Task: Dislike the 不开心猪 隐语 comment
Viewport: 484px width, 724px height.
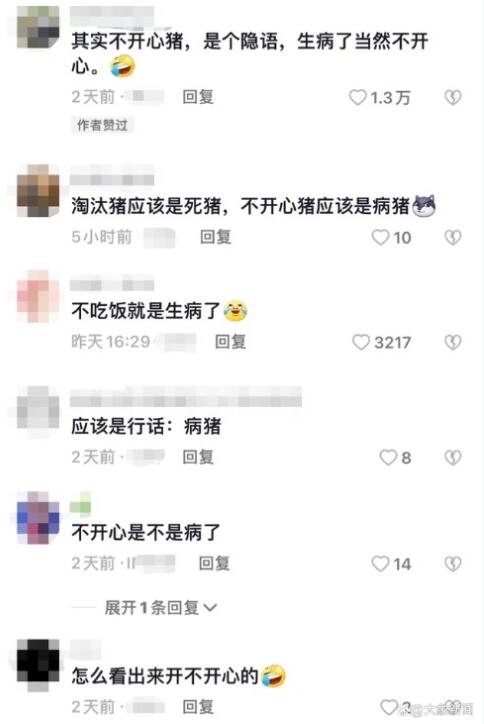Action: pyautogui.click(x=453, y=97)
